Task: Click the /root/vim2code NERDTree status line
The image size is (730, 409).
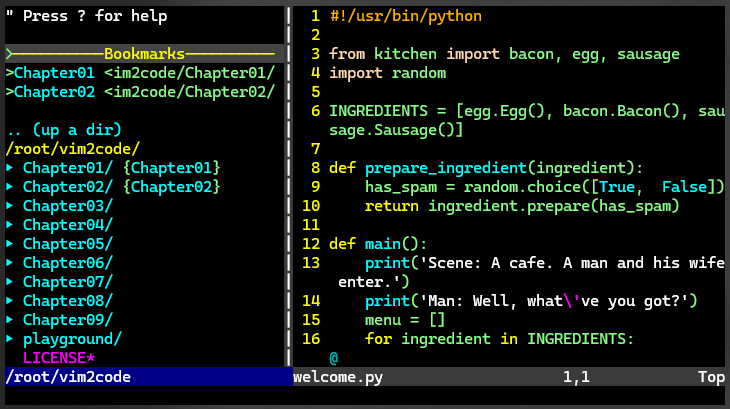Action: click(149, 376)
